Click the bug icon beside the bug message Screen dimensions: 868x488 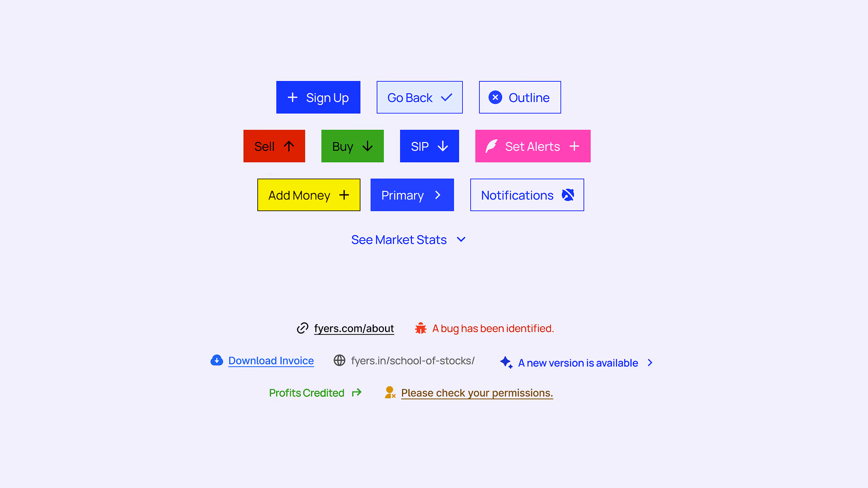420,328
